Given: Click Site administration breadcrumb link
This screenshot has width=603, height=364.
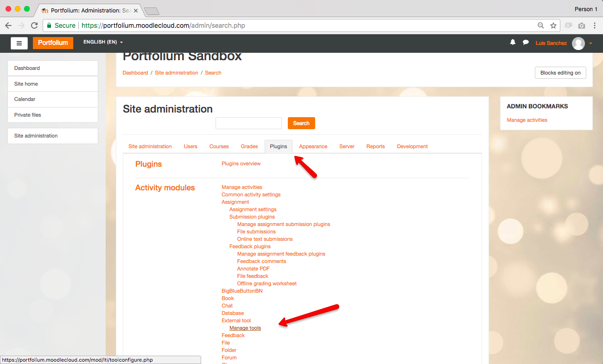Looking at the screenshot, I should 177,73.
